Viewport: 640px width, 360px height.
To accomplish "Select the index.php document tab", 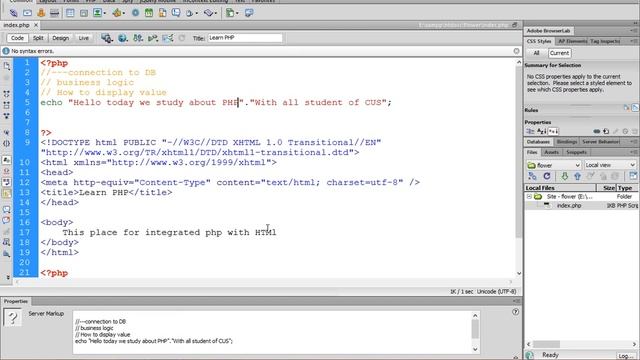I will coord(17,25).
